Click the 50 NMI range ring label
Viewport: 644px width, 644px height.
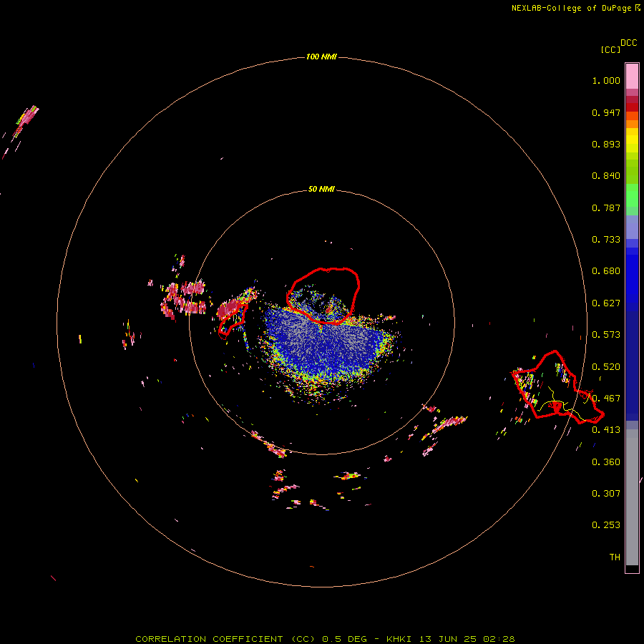click(321, 189)
